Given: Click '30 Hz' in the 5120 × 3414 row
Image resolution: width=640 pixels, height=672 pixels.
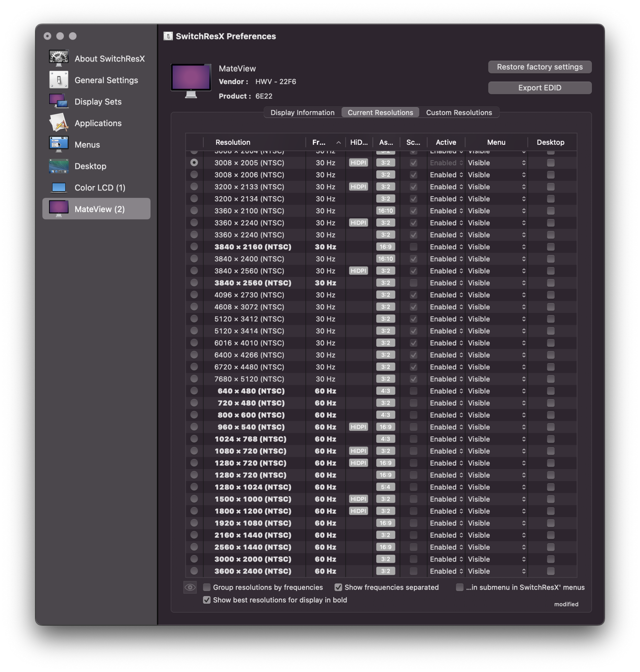Looking at the screenshot, I should [326, 331].
